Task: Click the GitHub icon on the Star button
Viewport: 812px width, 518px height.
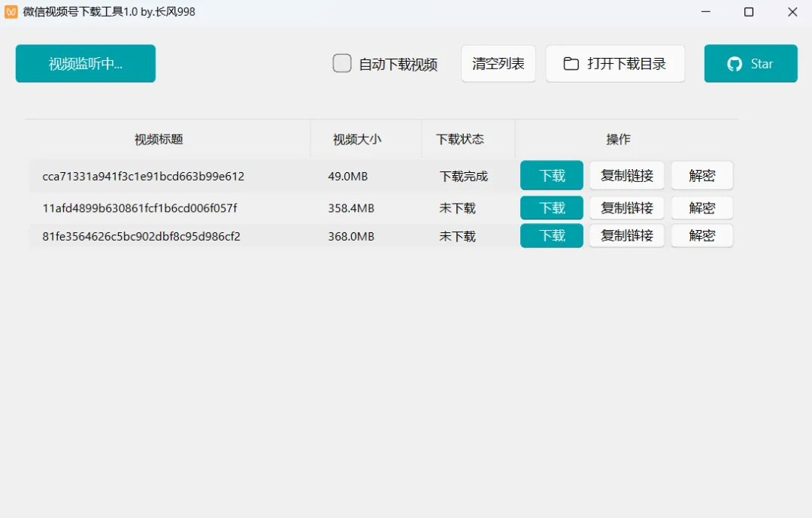Action: tap(733, 63)
